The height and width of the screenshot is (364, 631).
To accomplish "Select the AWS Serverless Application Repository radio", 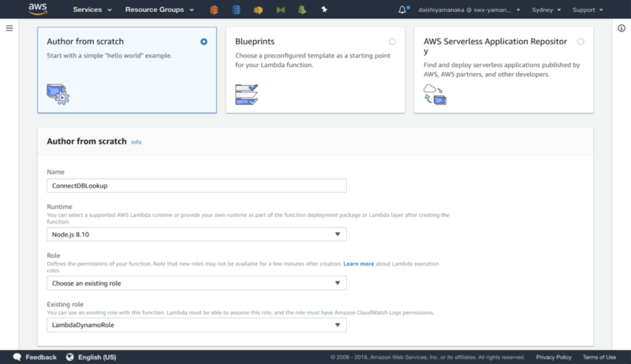I will click(x=581, y=42).
